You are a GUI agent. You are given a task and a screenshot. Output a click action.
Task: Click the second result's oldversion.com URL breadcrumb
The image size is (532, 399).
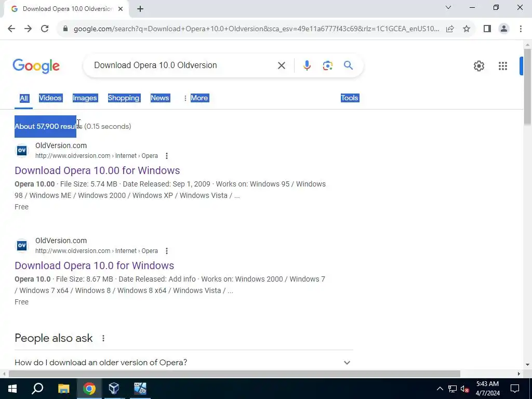96,251
